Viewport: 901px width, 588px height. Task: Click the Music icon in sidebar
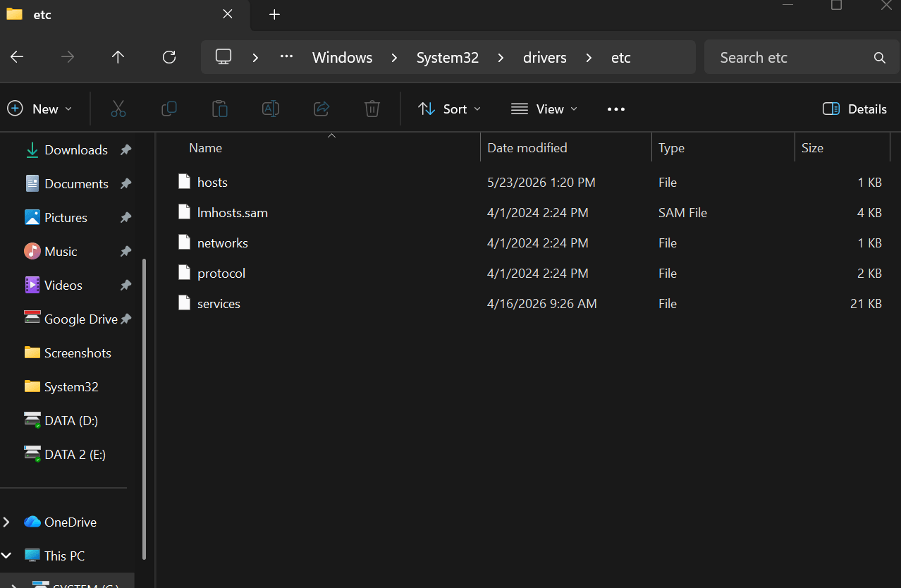pos(32,251)
